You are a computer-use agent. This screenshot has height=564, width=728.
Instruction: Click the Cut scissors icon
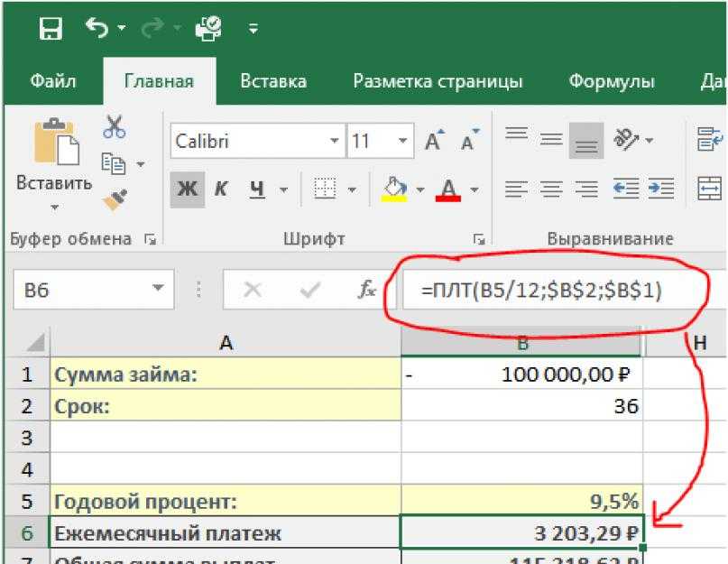115,127
